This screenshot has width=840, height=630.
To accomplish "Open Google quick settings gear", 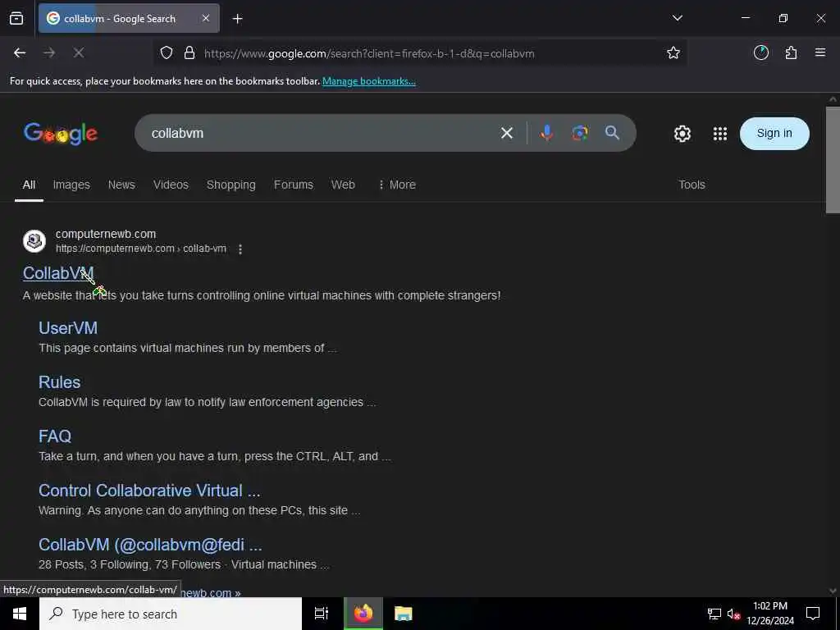I will (682, 134).
